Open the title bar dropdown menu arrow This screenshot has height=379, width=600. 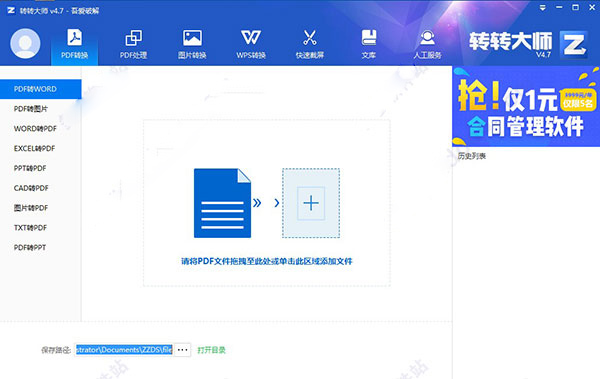pos(543,8)
